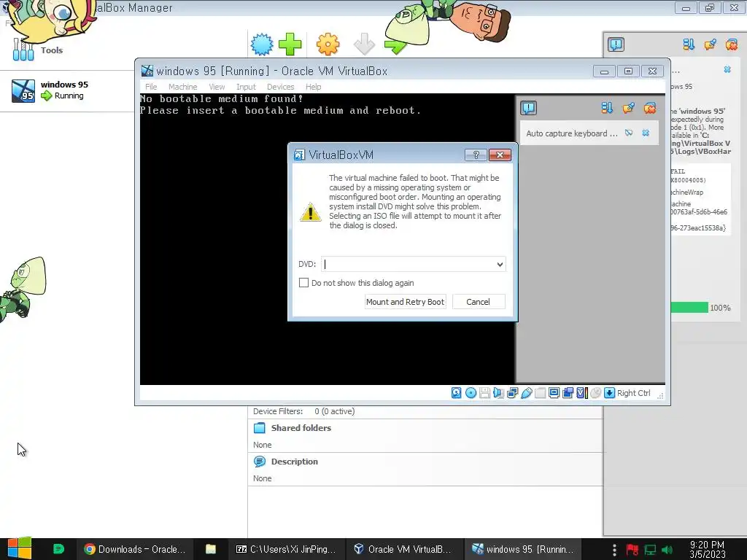Open the View menu

click(217, 87)
